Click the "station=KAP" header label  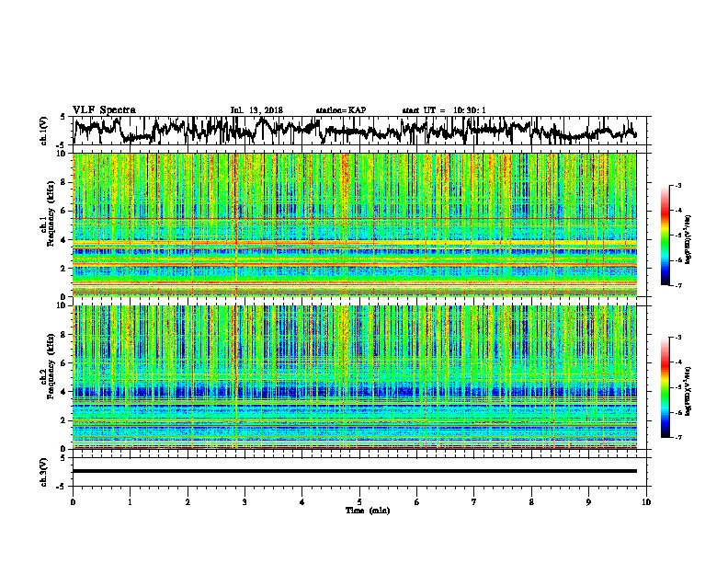[x=341, y=110]
